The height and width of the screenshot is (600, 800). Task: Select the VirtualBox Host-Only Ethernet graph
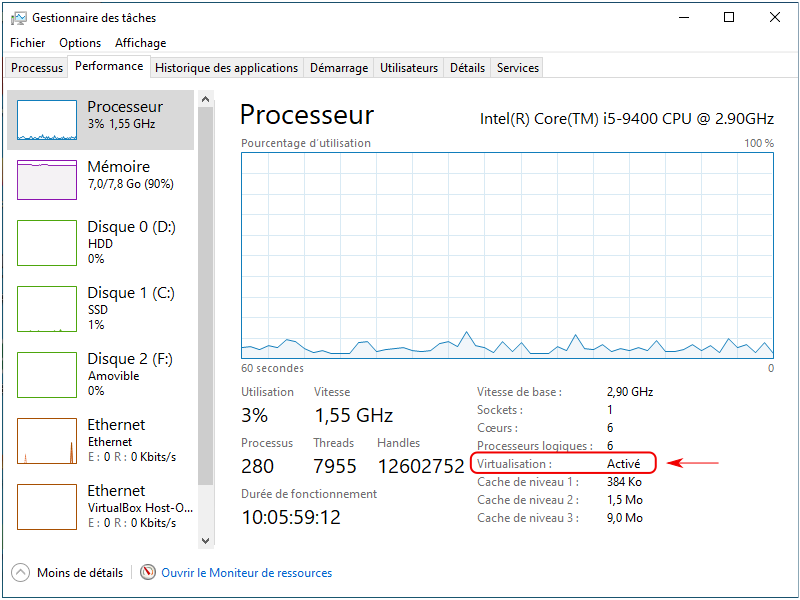tap(47, 507)
